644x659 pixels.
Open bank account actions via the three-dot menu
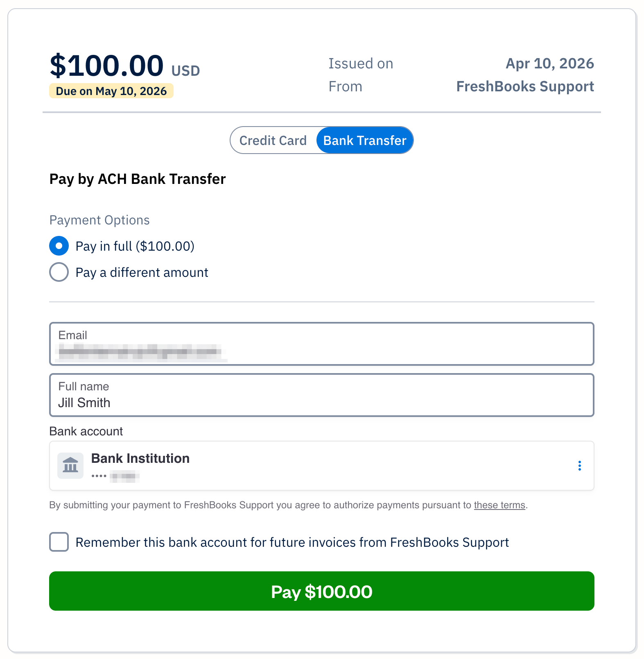(x=580, y=465)
